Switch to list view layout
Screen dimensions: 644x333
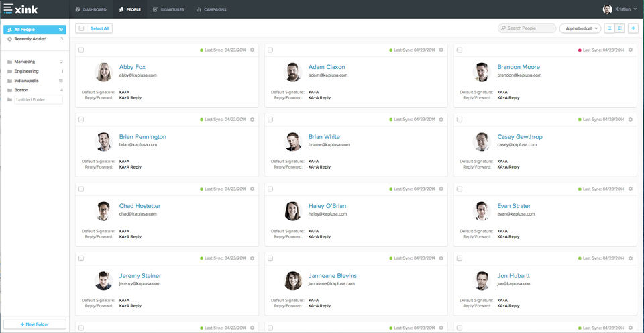[610, 28]
